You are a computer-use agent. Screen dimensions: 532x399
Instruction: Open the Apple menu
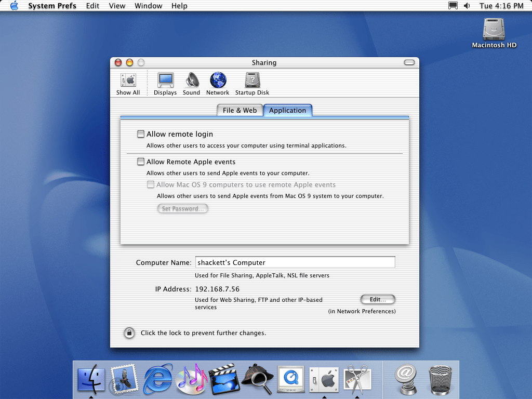click(14, 6)
